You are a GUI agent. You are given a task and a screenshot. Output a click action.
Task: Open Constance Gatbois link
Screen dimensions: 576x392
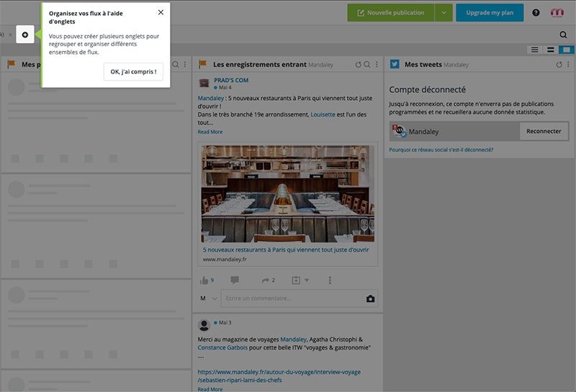pos(222,347)
